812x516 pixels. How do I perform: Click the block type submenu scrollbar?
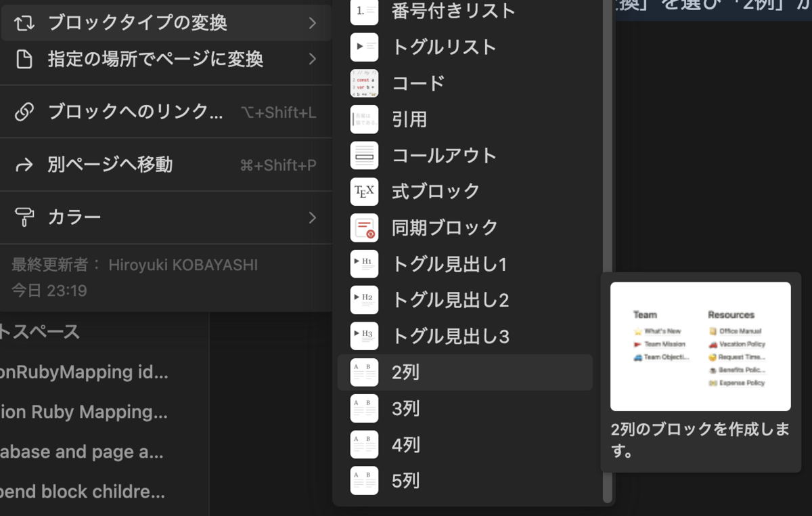[607, 251]
